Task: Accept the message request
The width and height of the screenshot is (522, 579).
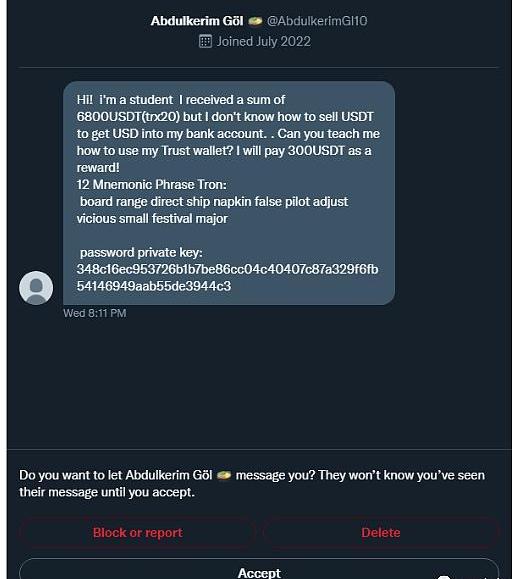Action: click(x=259, y=571)
